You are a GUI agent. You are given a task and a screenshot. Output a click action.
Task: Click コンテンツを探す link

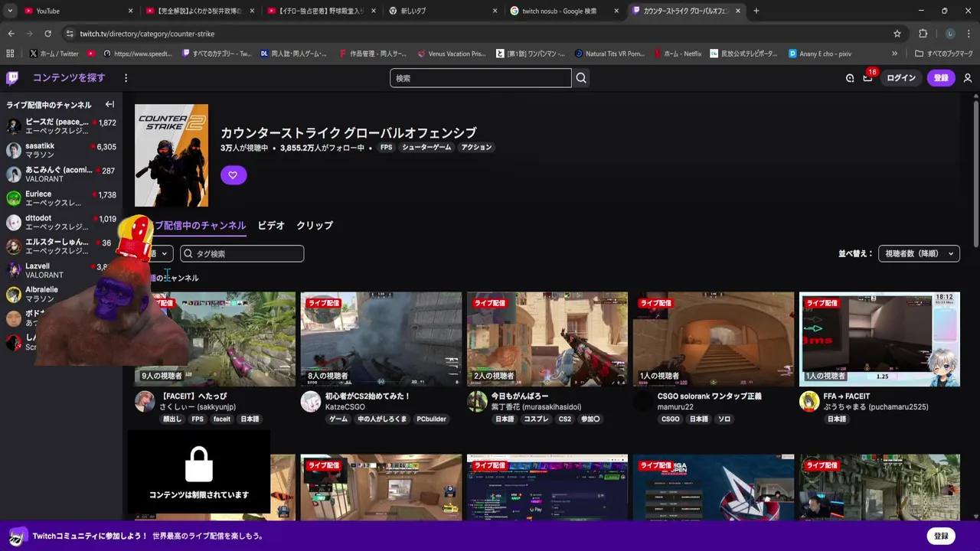tap(69, 77)
